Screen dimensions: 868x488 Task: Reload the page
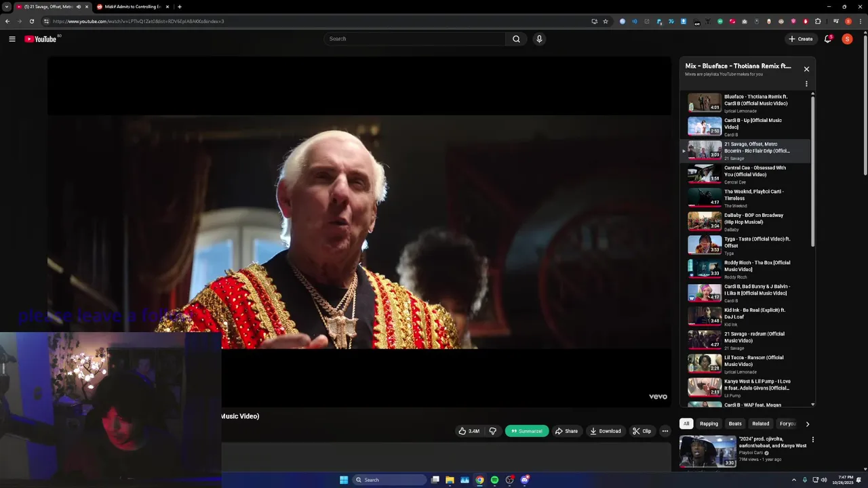[x=31, y=21]
